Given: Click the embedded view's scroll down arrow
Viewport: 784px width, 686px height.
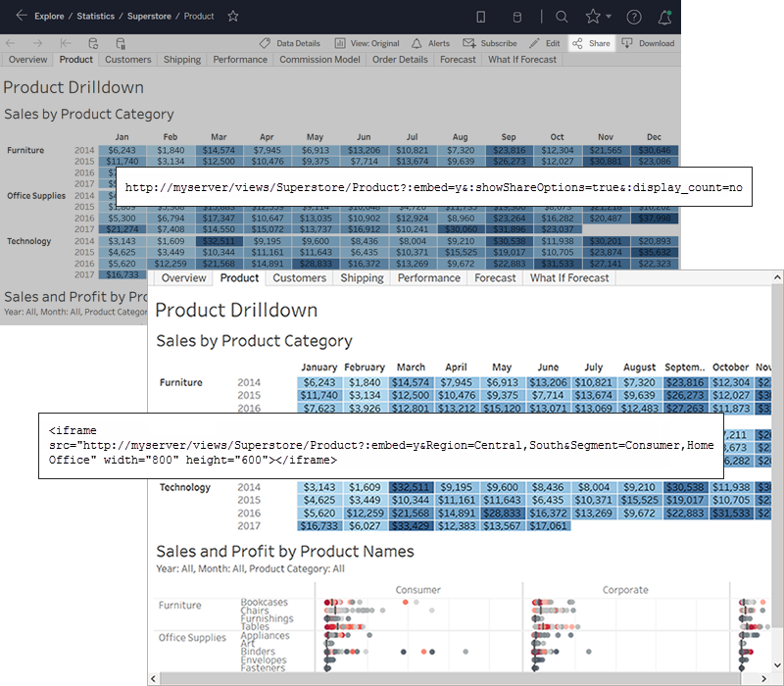Looking at the screenshot, I should point(777,665).
